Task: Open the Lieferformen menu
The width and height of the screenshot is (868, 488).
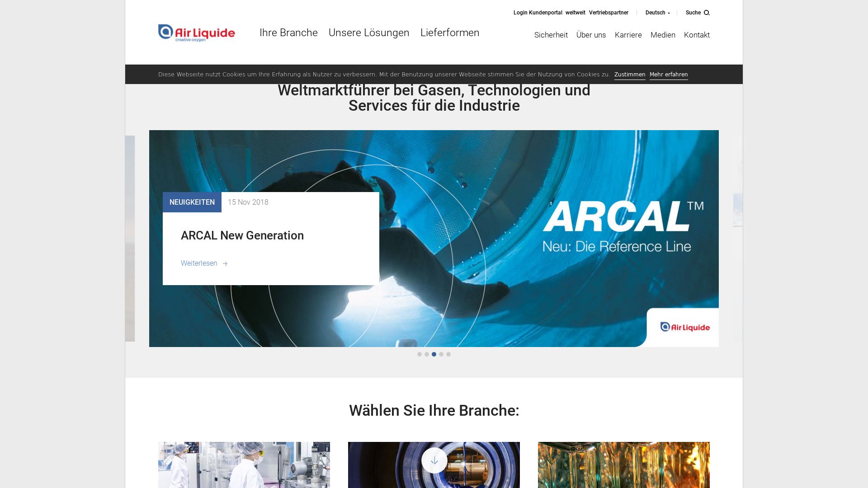Action: (450, 33)
